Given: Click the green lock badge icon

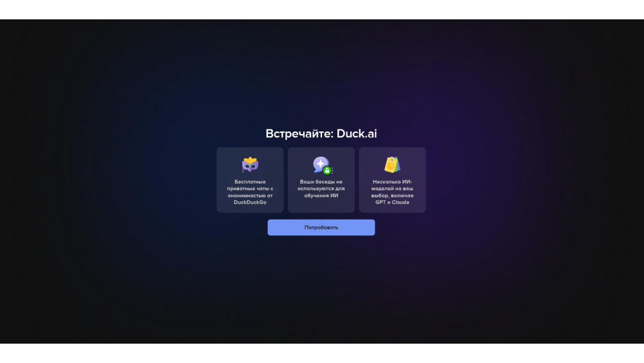Looking at the screenshot, I should [x=327, y=170].
